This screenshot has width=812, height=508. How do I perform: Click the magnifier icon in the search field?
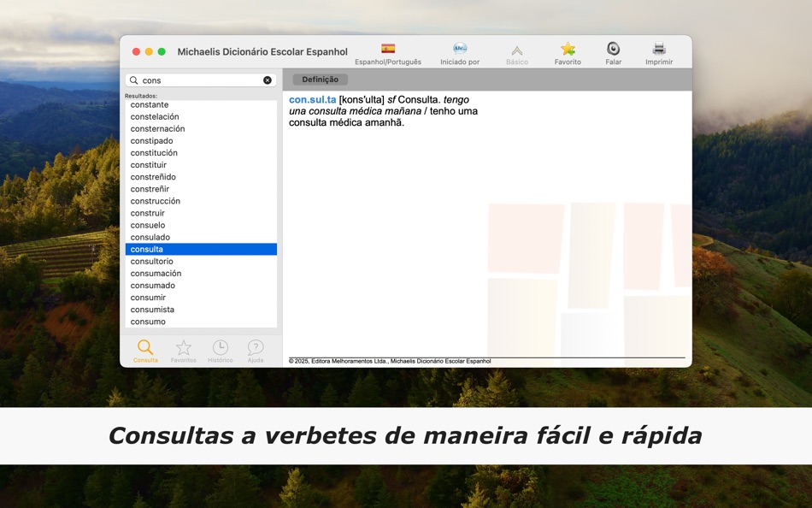pyautogui.click(x=133, y=80)
